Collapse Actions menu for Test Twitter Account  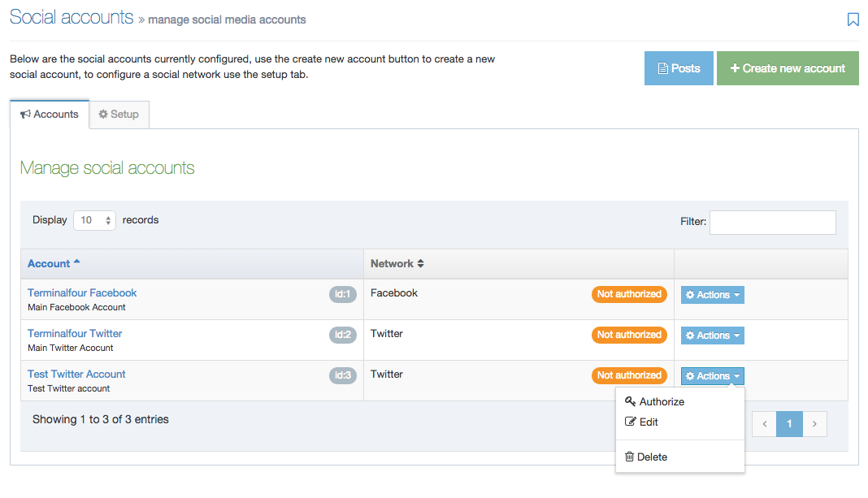[712, 376]
